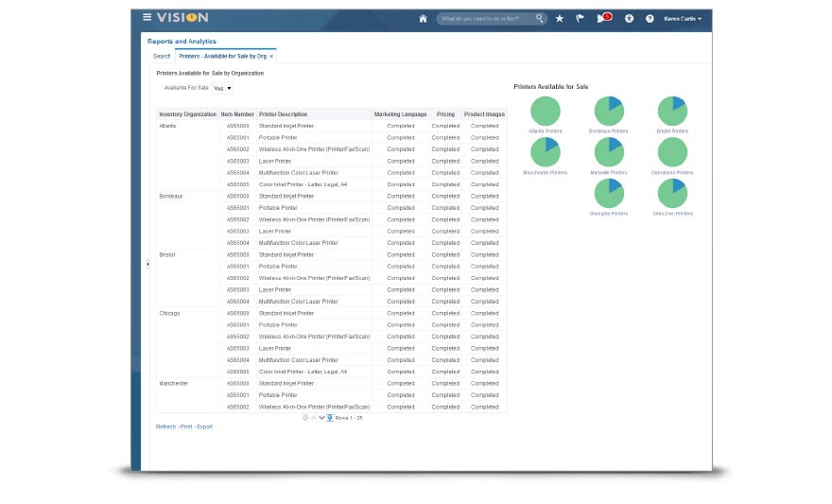
Task: Select the Printers - Available for Sale tab
Action: point(222,57)
